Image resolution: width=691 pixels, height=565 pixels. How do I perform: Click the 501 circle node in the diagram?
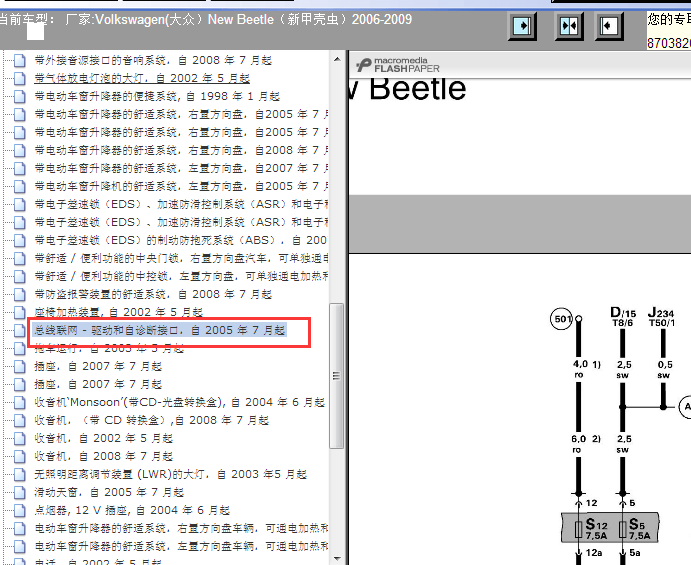(562, 319)
